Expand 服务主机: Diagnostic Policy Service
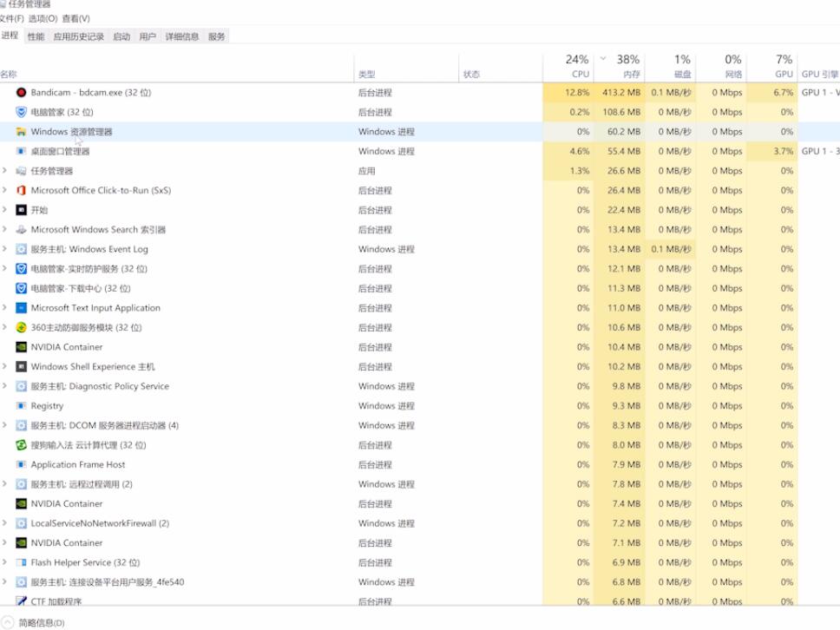 point(5,385)
